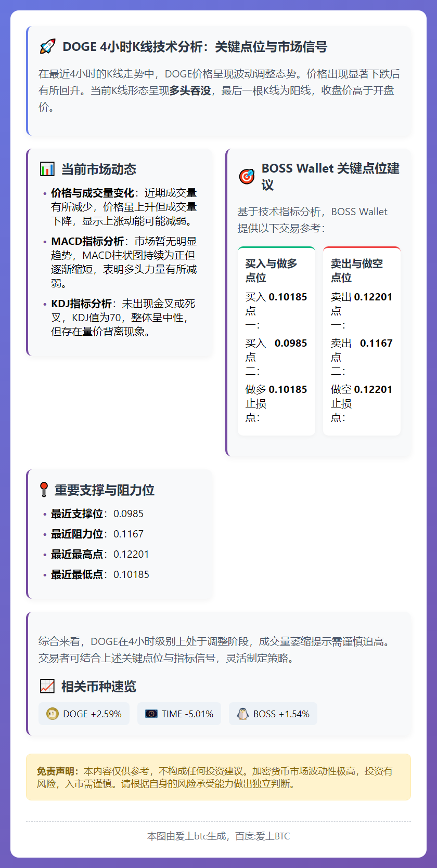This screenshot has width=437, height=868.
Task: Click sell point two value 0.1167
Action: click(376, 343)
